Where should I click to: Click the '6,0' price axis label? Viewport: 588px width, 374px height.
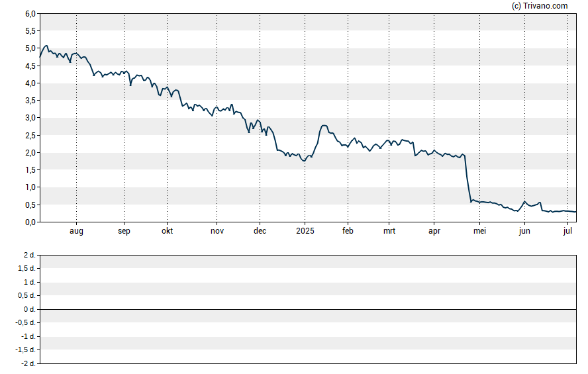(x=30, y=14)
